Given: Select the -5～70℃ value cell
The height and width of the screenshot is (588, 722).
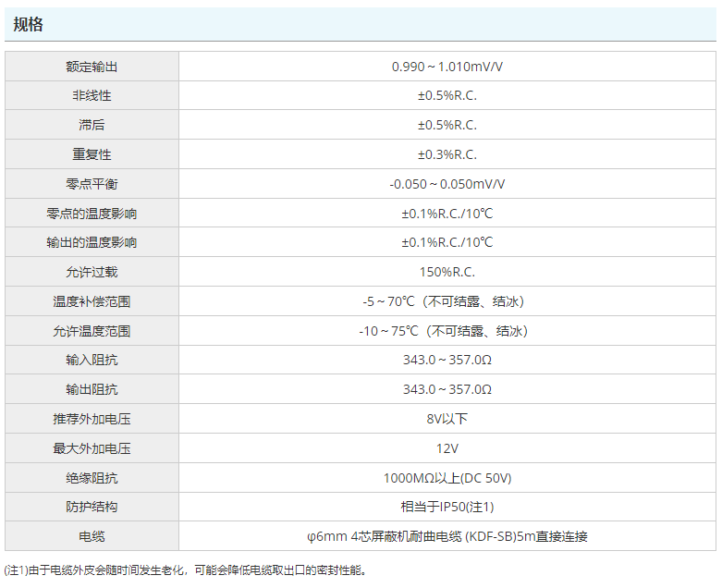Looking at the screenshot, I should [x=447, y=301].
